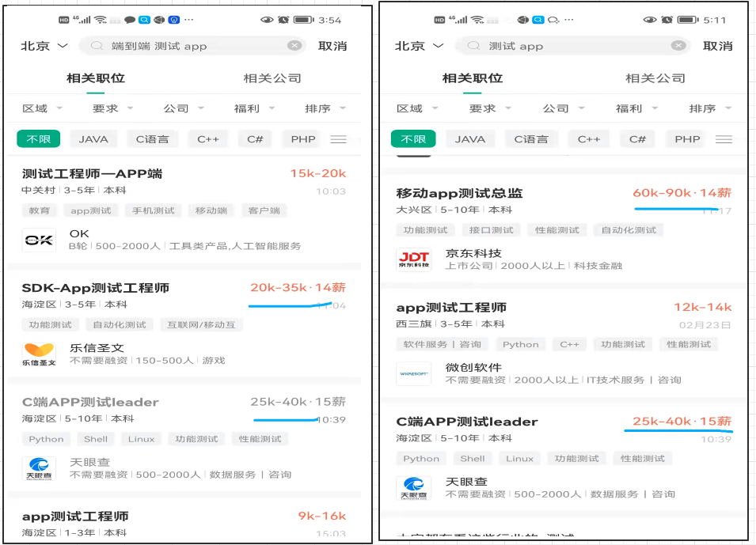This screenshot has height=545, width=756.
Task: Tap 取消 button in right phone
Action: pyautogui.click(x=717, y=46)
